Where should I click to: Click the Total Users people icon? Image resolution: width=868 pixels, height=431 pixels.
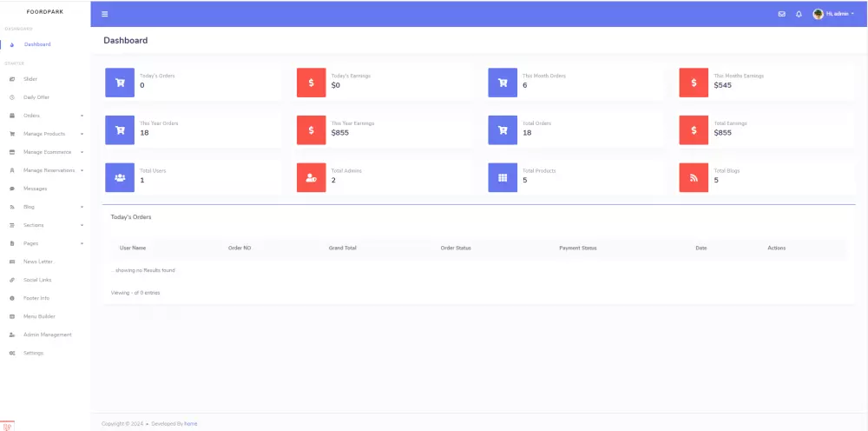pos(120,178)
